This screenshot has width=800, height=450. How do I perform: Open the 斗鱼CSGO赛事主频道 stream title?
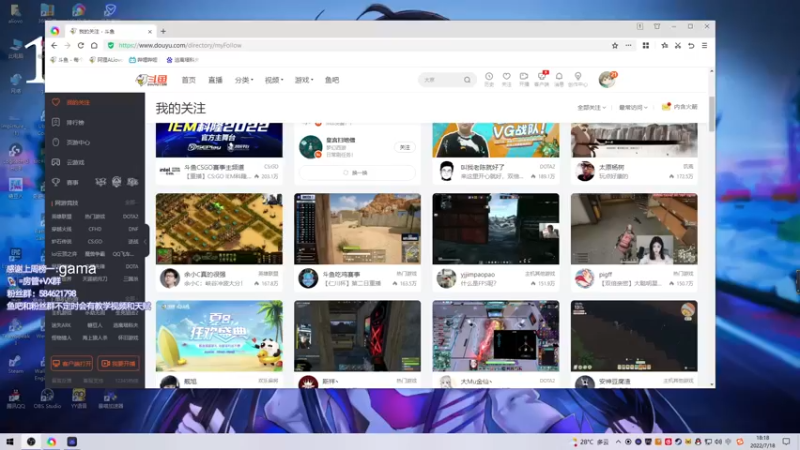pos(214,167)
